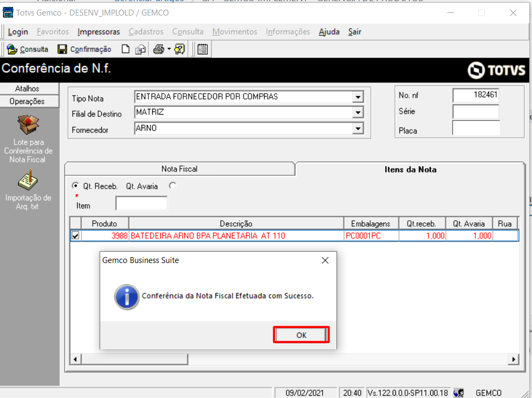The height and width of the screenshot is (398, 532).
Task: Click the Embalagens column header
Action: click(x=371, y=223)
